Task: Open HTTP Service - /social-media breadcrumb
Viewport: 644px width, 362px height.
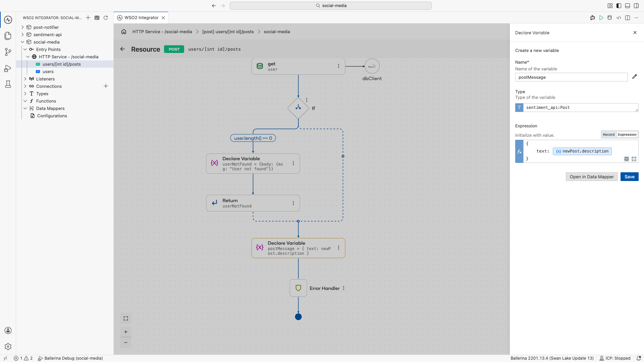Action: click(x=162, y=32)
